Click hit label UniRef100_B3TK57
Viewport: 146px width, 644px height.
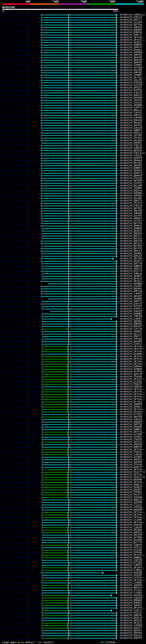coord(131,306)
